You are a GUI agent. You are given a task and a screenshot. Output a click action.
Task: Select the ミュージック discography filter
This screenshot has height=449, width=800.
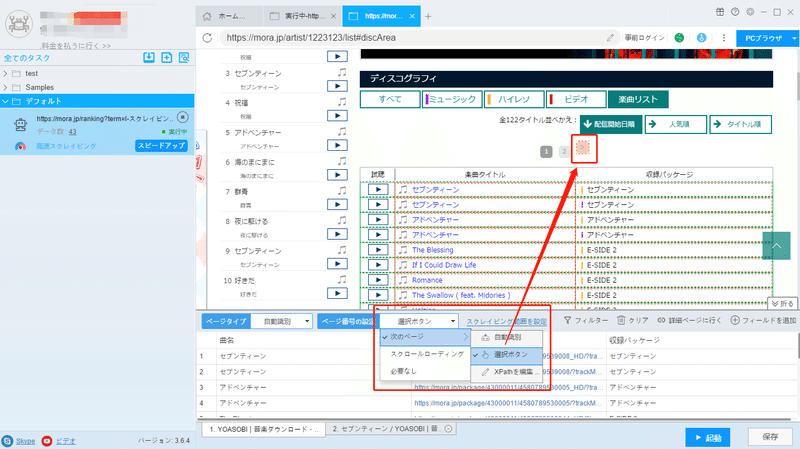452,99
